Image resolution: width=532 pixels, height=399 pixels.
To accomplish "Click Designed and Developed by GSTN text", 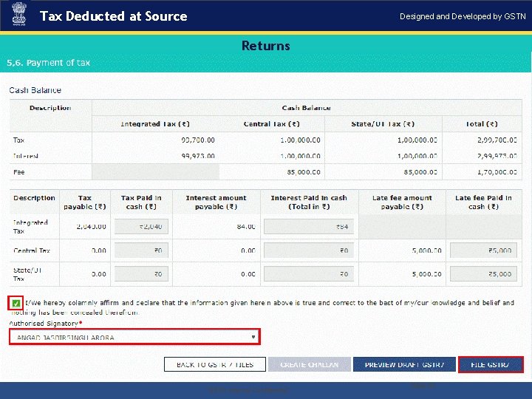I will coord(463,16).
